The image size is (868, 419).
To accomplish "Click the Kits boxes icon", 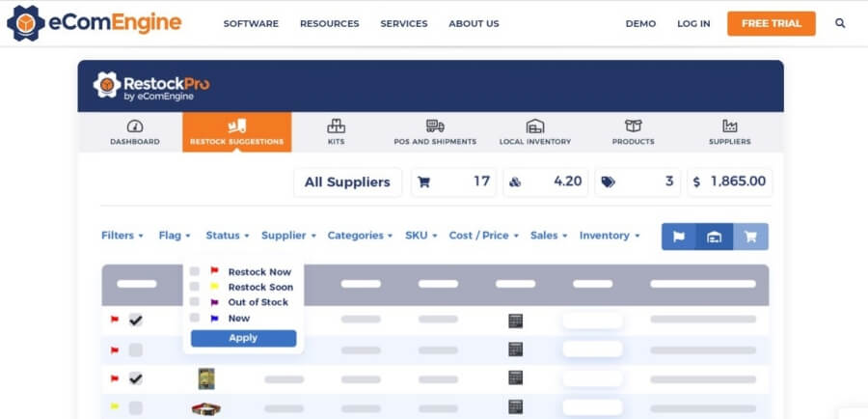I will click(336, 126).
